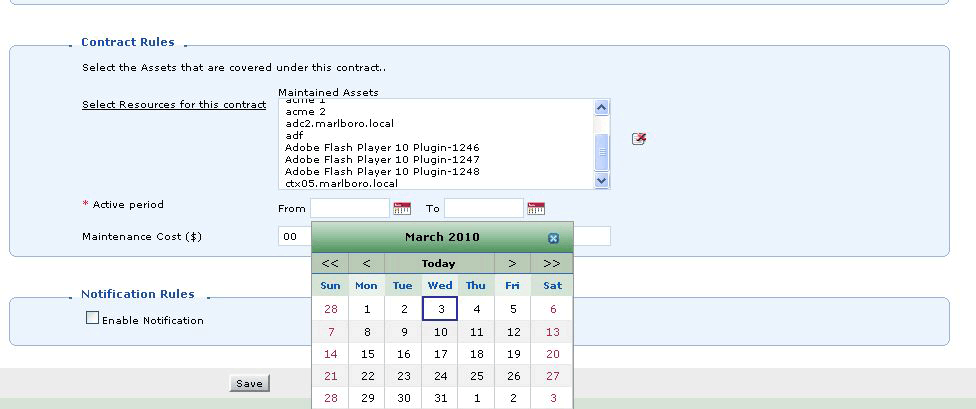This screenshot has height=409, width=976.
Task: Pick March 26 in the calendar
Action: tap(513, 376)
